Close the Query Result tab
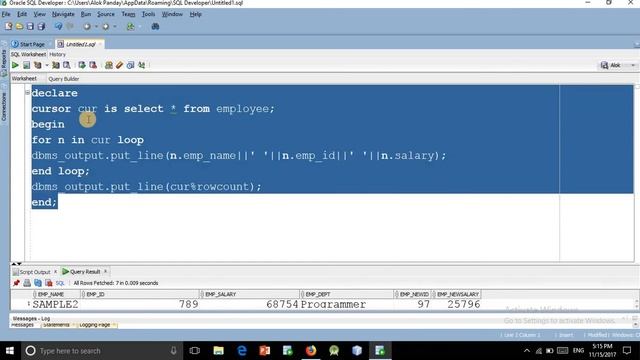 pos(105,271)
